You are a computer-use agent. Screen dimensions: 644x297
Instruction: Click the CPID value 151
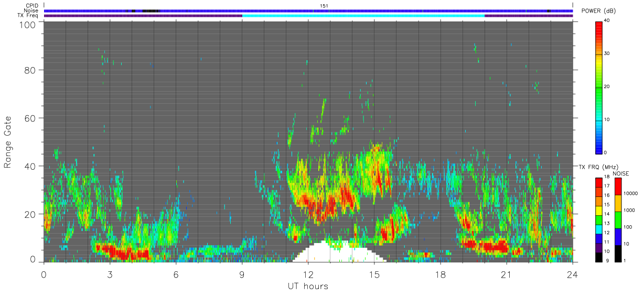pos(324,6)
